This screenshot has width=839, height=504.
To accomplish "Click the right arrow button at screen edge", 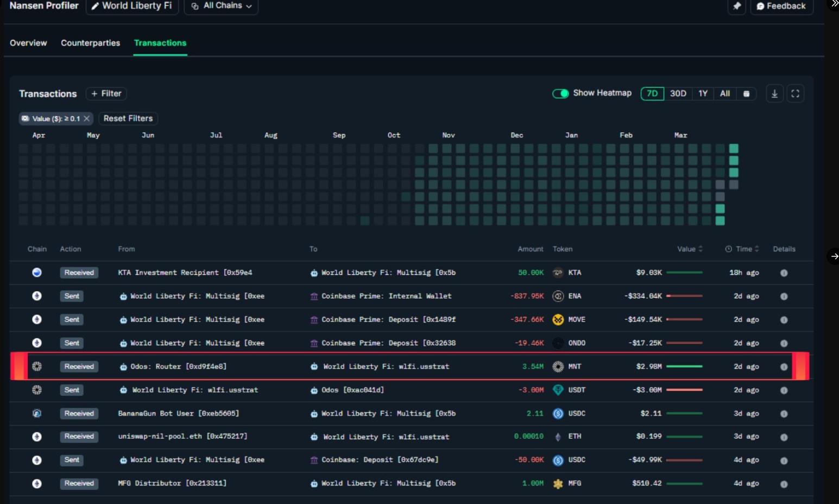I will tap(834, 256).
